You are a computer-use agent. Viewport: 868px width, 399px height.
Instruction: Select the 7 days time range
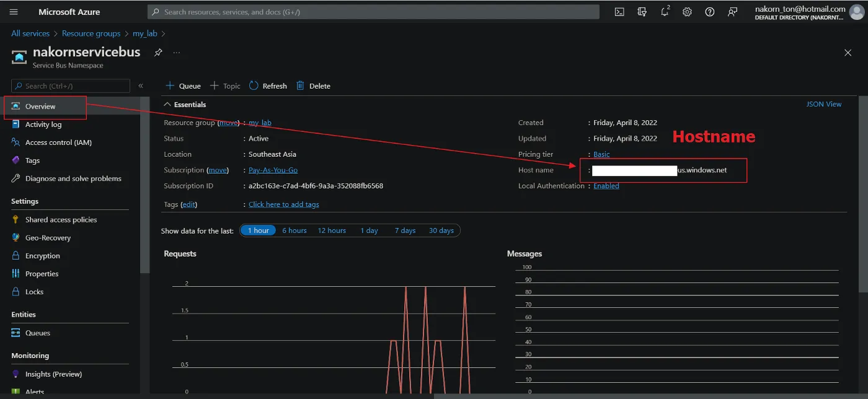click(405, 230)
